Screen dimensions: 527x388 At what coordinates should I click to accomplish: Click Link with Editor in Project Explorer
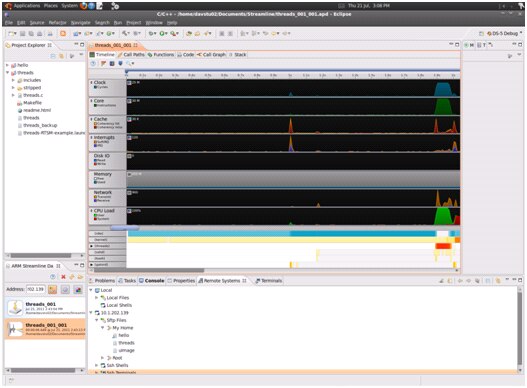(x=61, y=56)
